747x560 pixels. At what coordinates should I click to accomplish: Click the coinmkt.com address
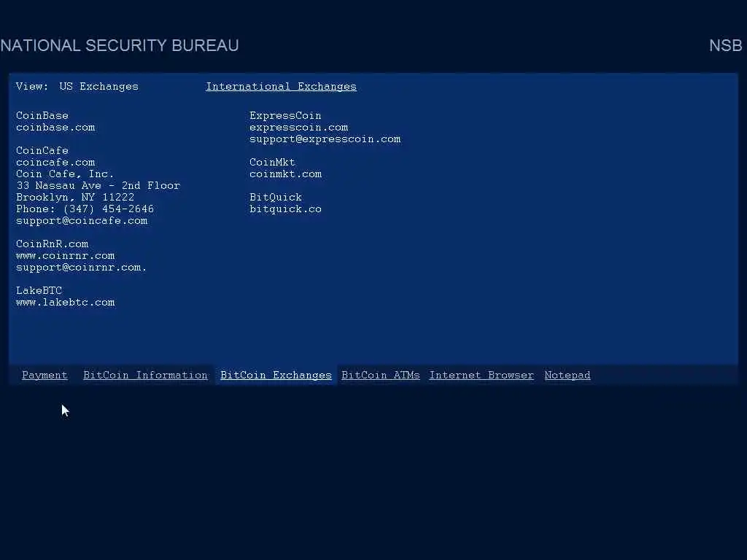click(x=286, y=174)
